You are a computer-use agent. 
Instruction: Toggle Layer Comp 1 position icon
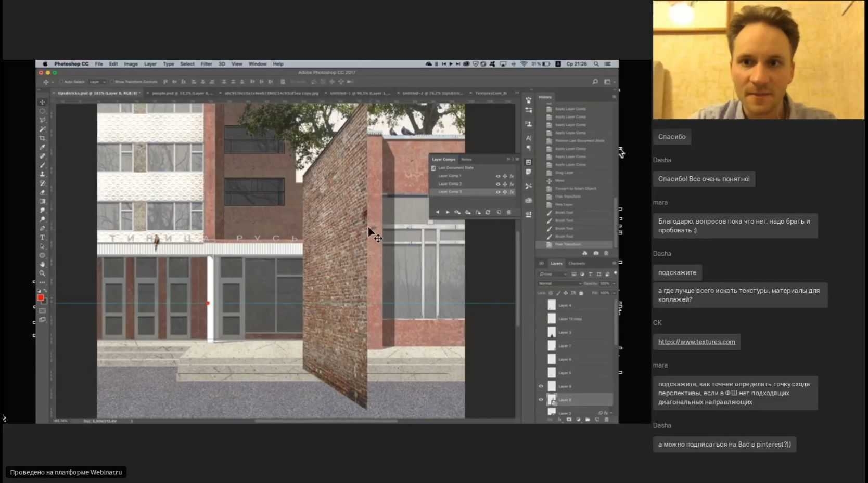tap(505, 176)
